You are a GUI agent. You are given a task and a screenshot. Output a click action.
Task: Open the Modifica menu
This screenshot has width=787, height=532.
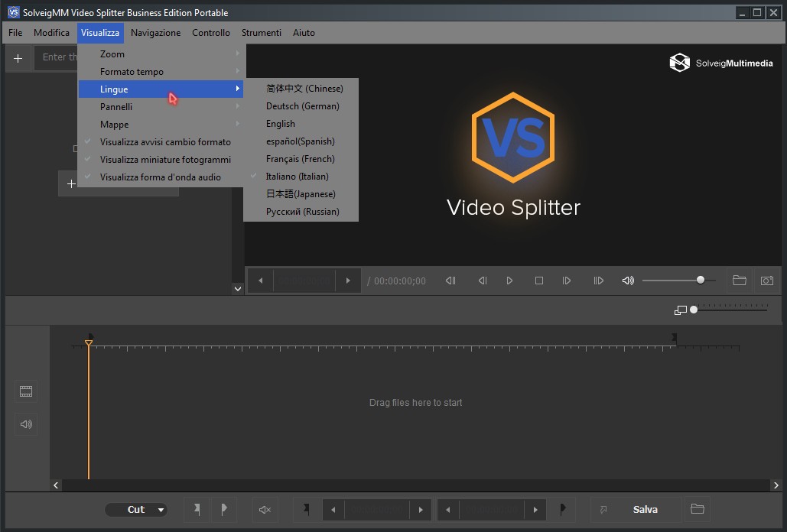pos(51,33)
